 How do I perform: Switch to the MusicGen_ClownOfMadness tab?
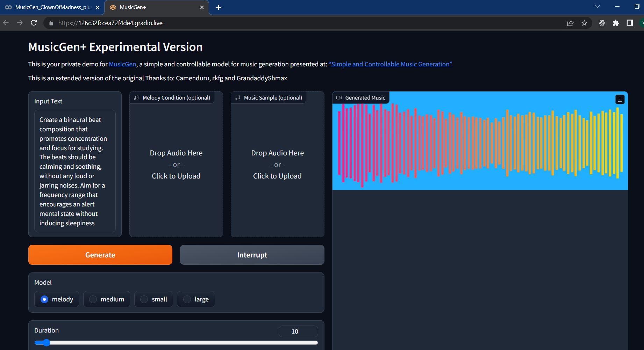(52, 7)
